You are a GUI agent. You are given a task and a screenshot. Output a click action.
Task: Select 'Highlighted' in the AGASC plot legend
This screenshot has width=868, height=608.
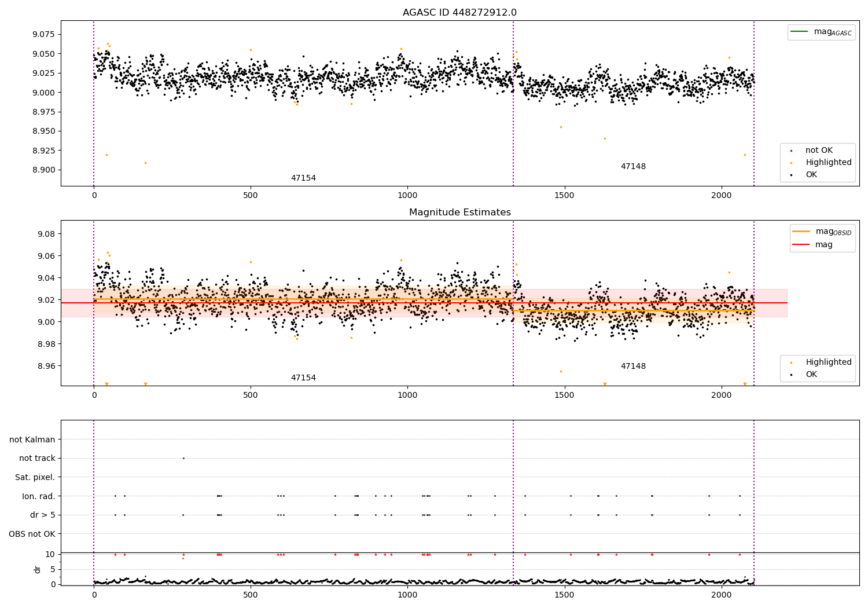(x=828, y=163)
